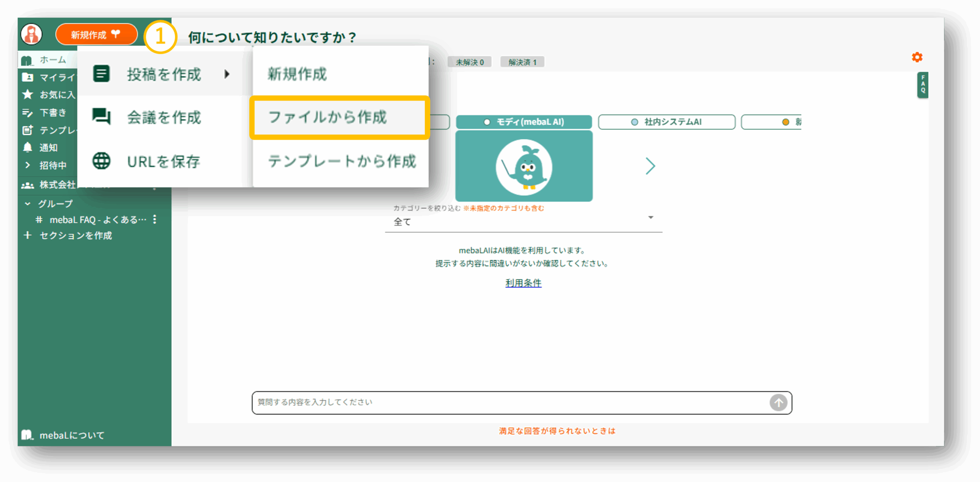Open the カテゴリー 全て dropdown
980x482 pixels.
pyautogui.click(x=524, y=222)
